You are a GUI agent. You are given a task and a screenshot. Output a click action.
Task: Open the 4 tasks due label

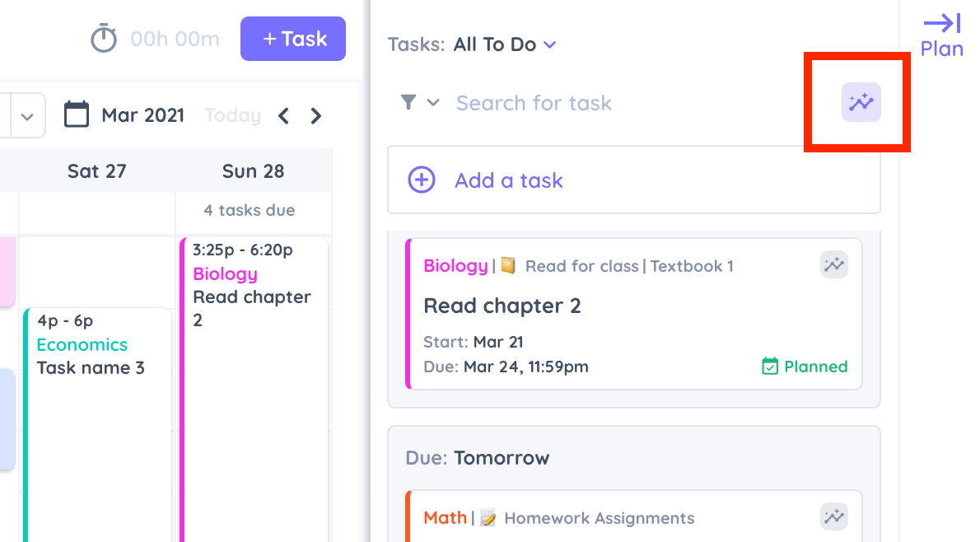[x=250, y=210]
